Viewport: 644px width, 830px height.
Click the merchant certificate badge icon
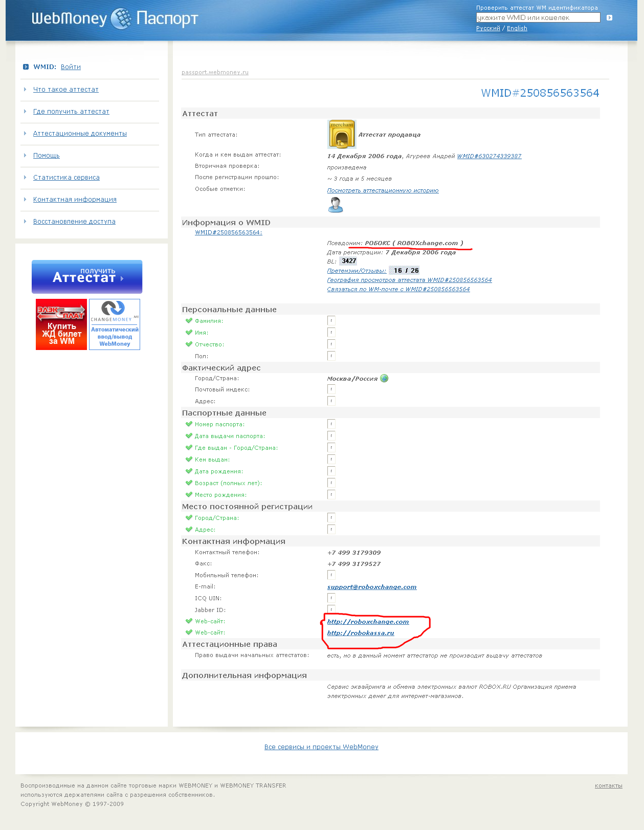(x=342, y=134)
